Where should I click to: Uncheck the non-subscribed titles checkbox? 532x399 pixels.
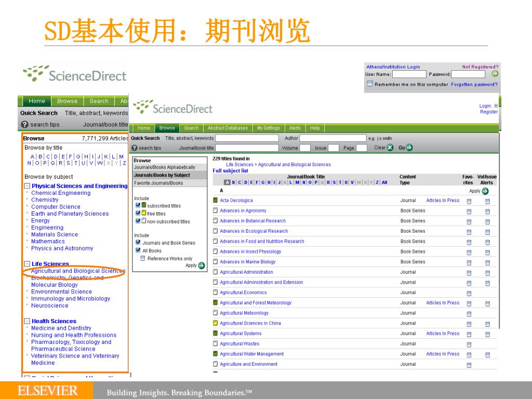pyautogui.click(x=138, y=221)
